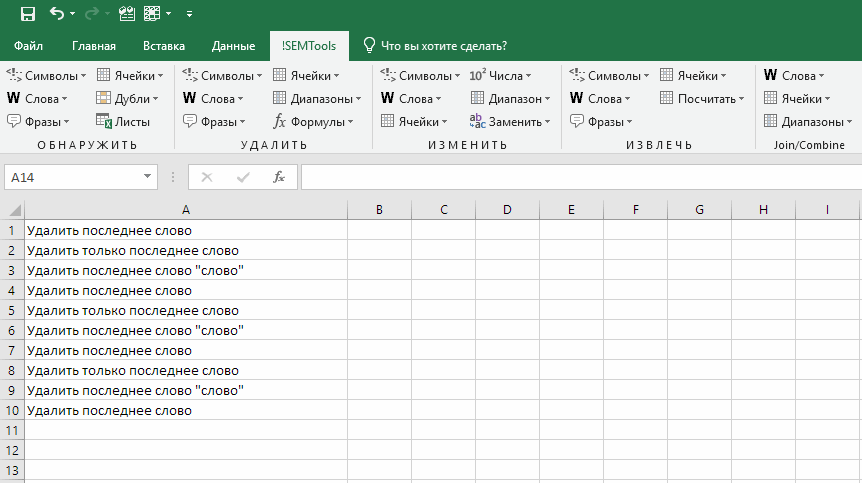The height and width of the screenshot is (483, 862).
Task: Switch to the Главная tab
Action: click(94, 46)
